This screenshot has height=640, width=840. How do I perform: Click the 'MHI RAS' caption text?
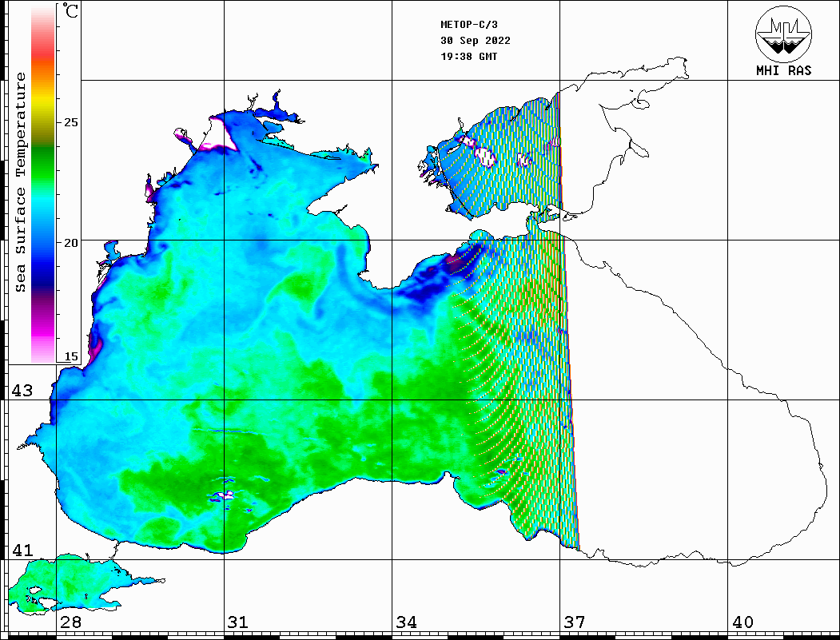783,70
